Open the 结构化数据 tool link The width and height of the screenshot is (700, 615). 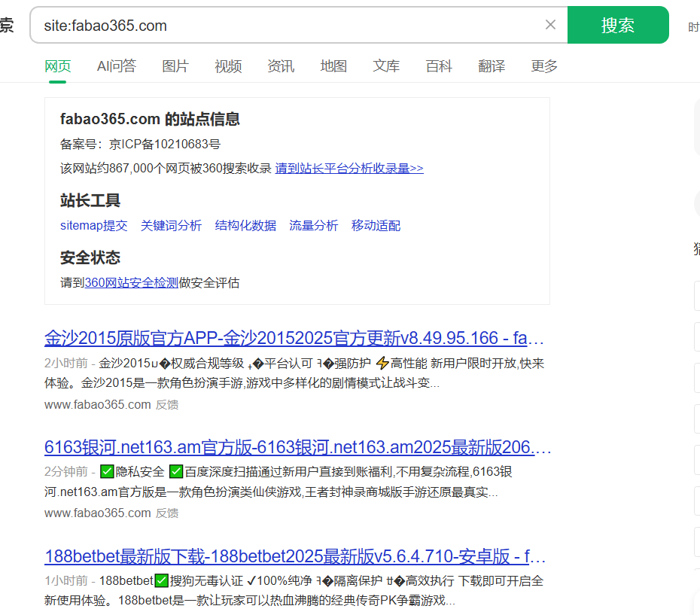pyautogui.click(x=245, y=226)
